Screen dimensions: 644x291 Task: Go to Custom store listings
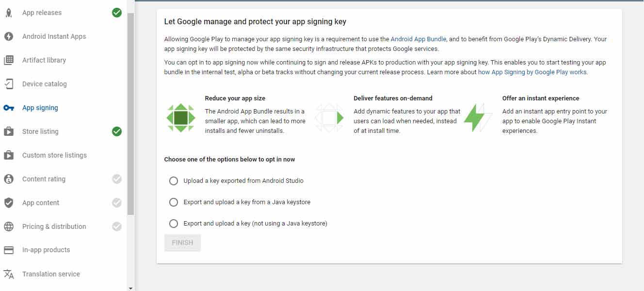(54, 155)
